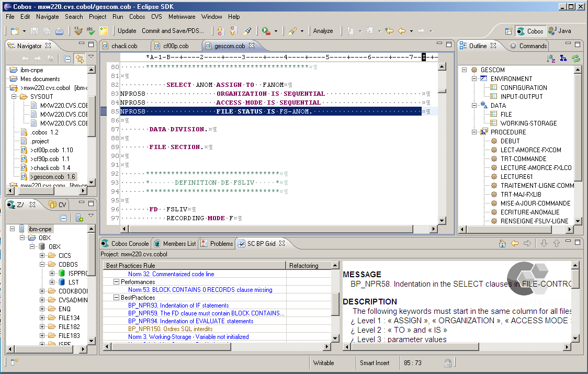Open rule BP_NPR150. Ordres SQL interdits
588x374 pixels.
(x=170, y=329)
